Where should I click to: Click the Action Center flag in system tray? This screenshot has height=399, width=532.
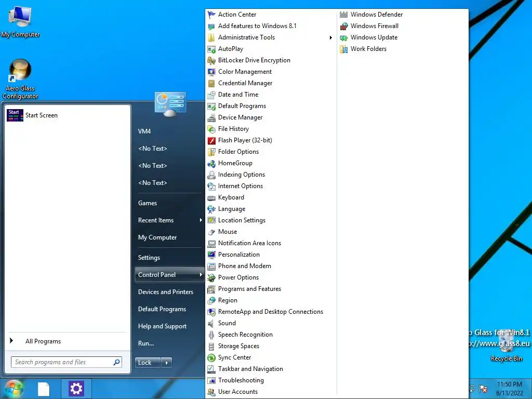coord(483,389)
